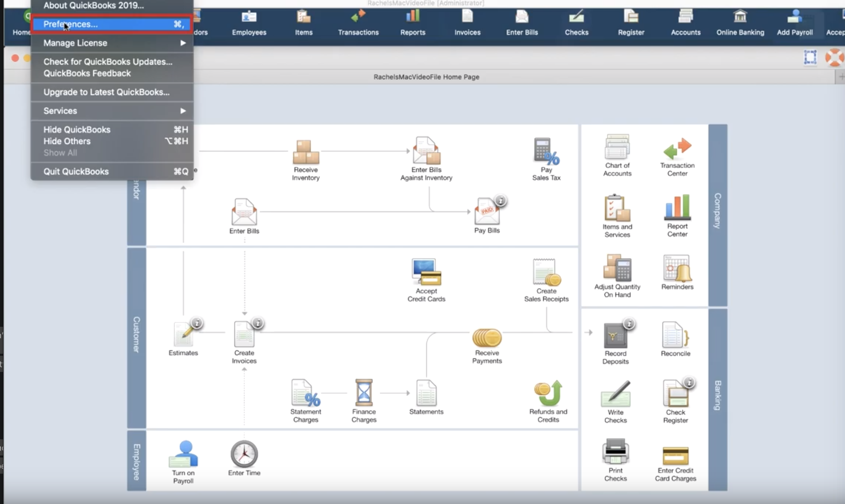Expand the Services submenu
The height and width of the screenshot is (504, 845).
(112, 111)
